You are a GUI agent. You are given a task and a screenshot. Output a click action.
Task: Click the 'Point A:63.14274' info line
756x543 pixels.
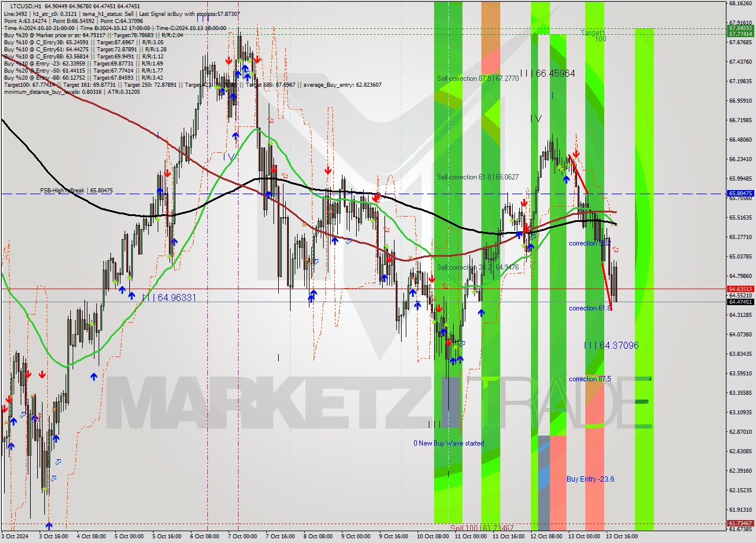(x=73, y=21)
